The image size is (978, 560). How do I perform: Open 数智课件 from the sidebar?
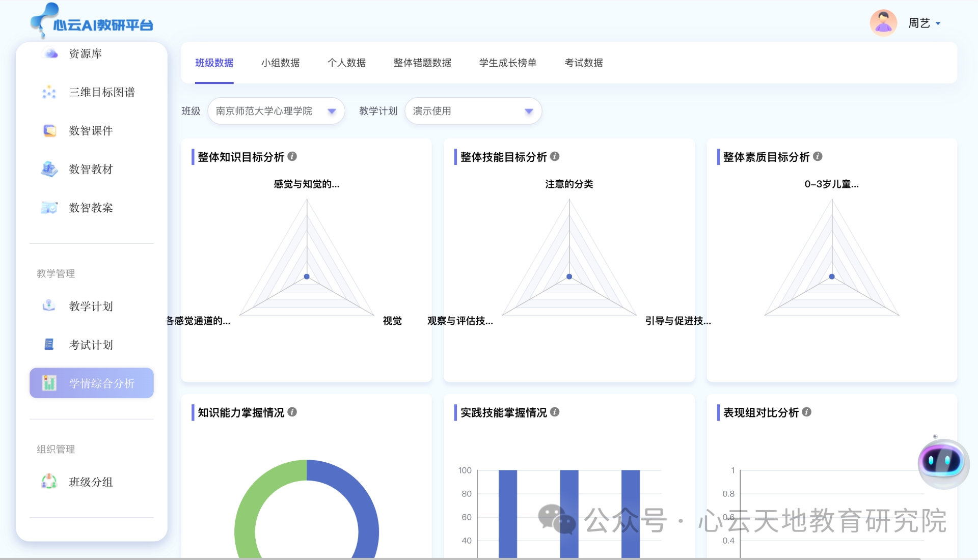click(90, 130)
